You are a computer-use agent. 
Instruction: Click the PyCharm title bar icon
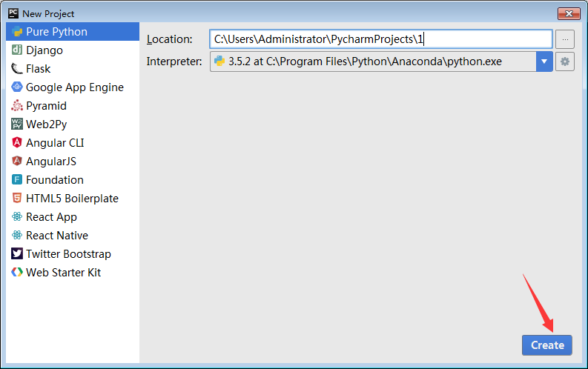(13, 13)
